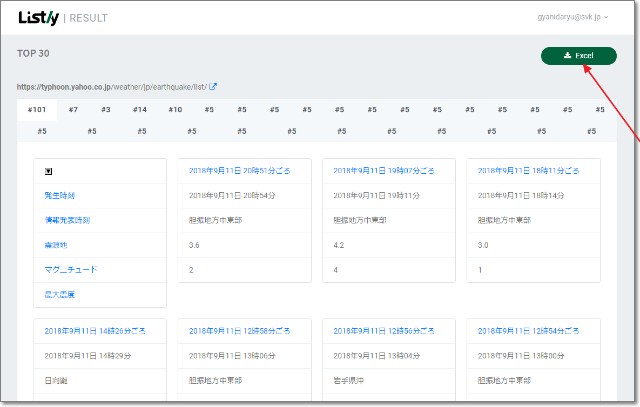The image size is (640, 407).
Task: Click the external link icon beside the URL
Action: pyautogui.click(x=213, y=87)
